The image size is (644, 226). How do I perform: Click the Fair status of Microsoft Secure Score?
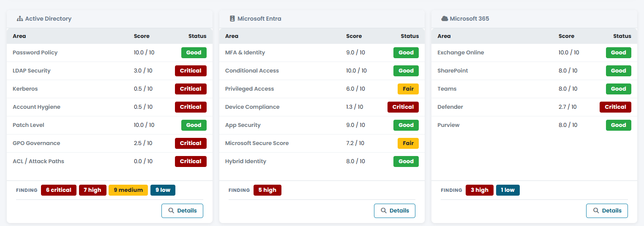[x=408, y=143]
